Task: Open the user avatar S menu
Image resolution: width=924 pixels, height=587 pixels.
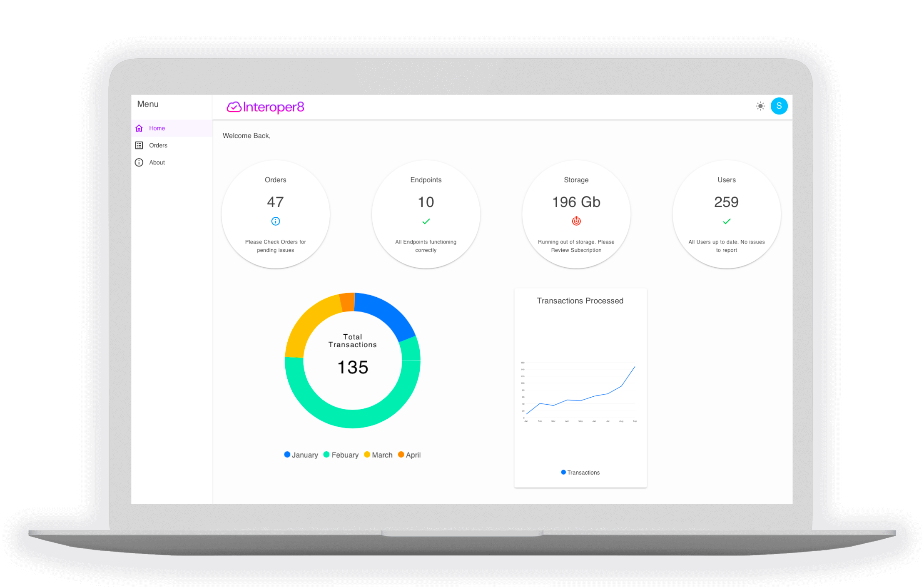Action: point(779,106)
